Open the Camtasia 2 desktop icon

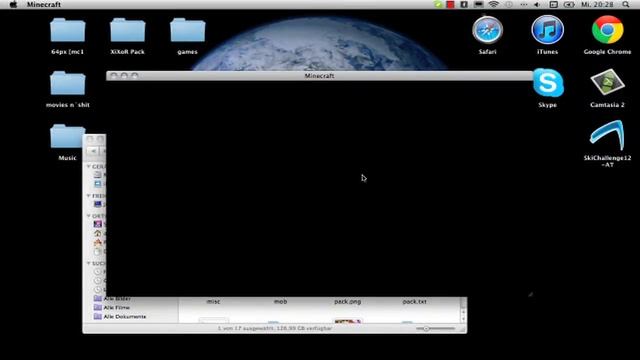point(607,83)
